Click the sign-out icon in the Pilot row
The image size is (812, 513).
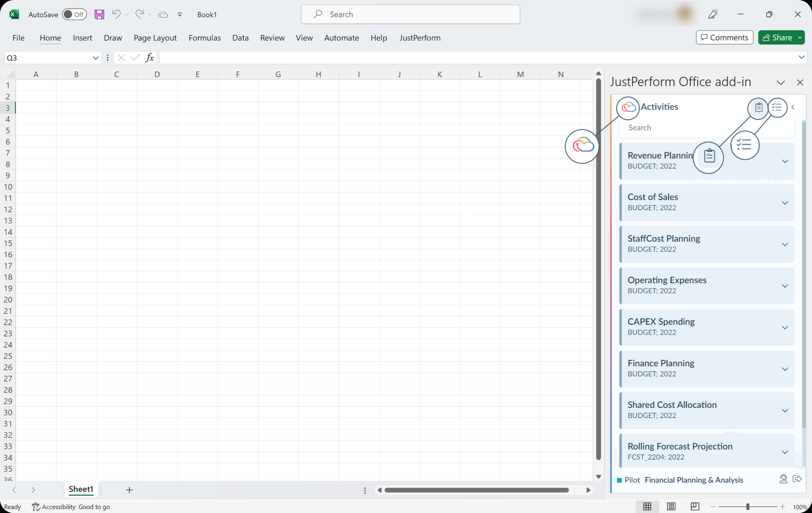tap(797, 479)
